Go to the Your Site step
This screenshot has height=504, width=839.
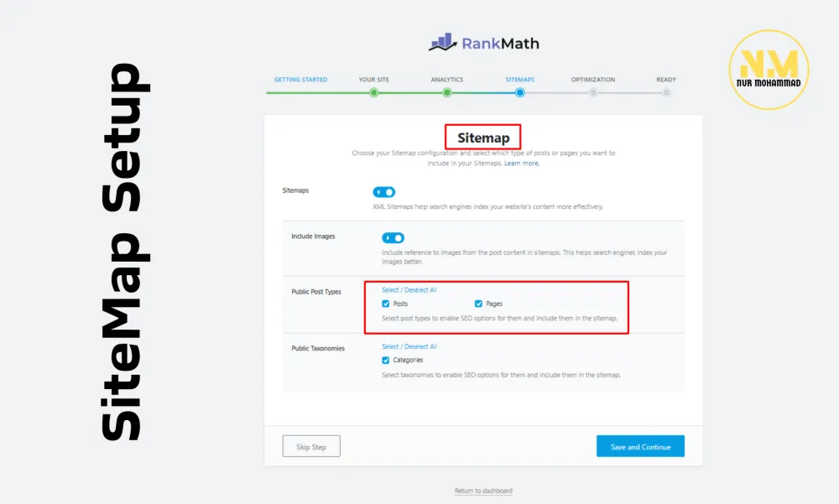tap(374, 80)
